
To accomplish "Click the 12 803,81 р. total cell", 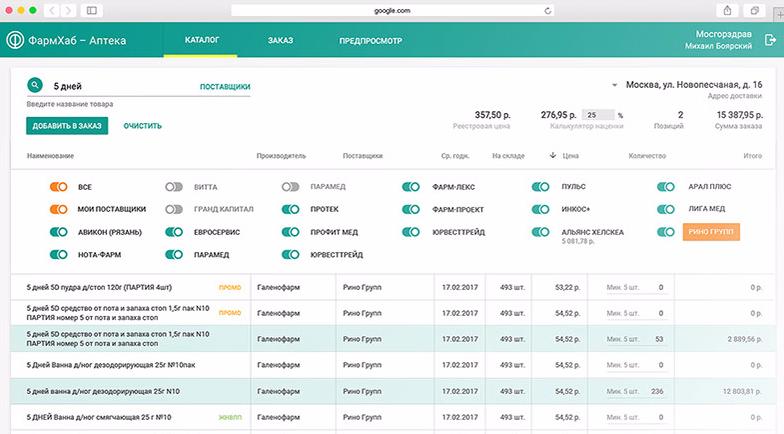I will pyautogui.click(x=742, y=391).
